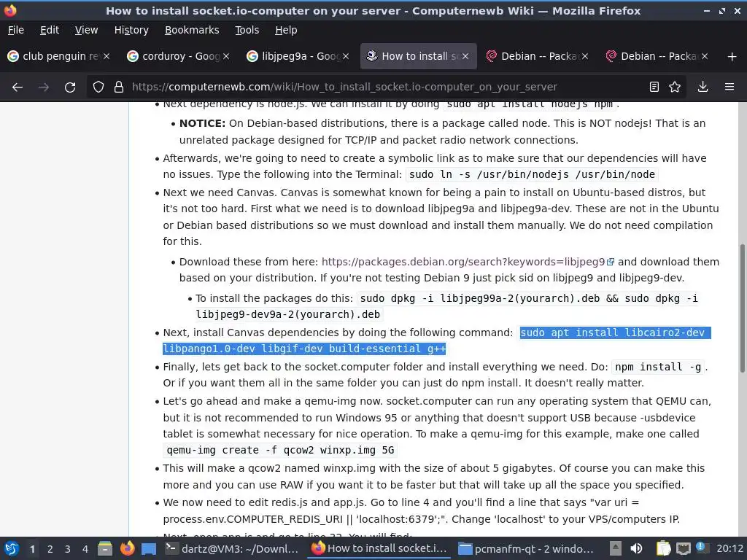This screenshot has height=560, width=747.
Task: Click the 'npm install -g' code snippet
Action: pyautogui.click(x=658, y=367)
